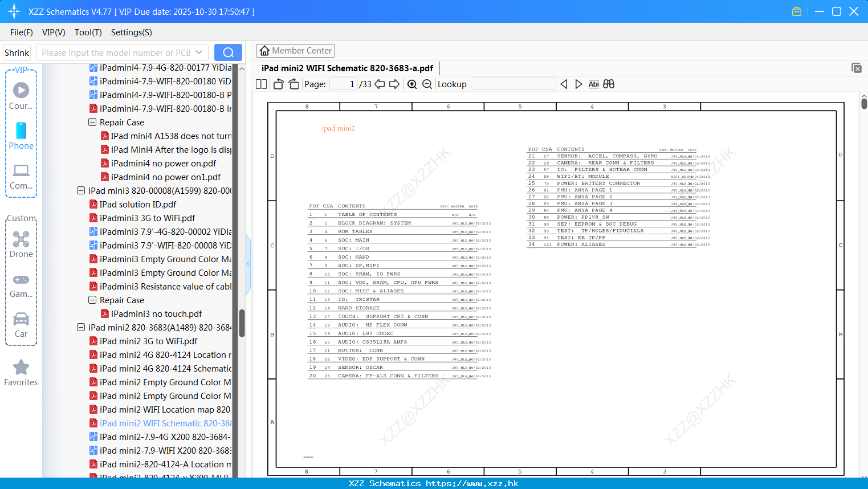
Task: Select the iPad mini2 WIFI Schematic 820-3683-a.pdf tab
Action: click(347, 68)
